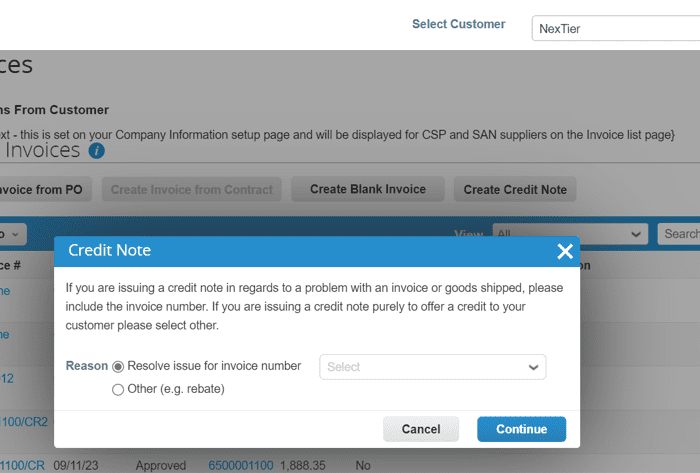Open the invoice link ending in 1100/CR2

(22, 423)
